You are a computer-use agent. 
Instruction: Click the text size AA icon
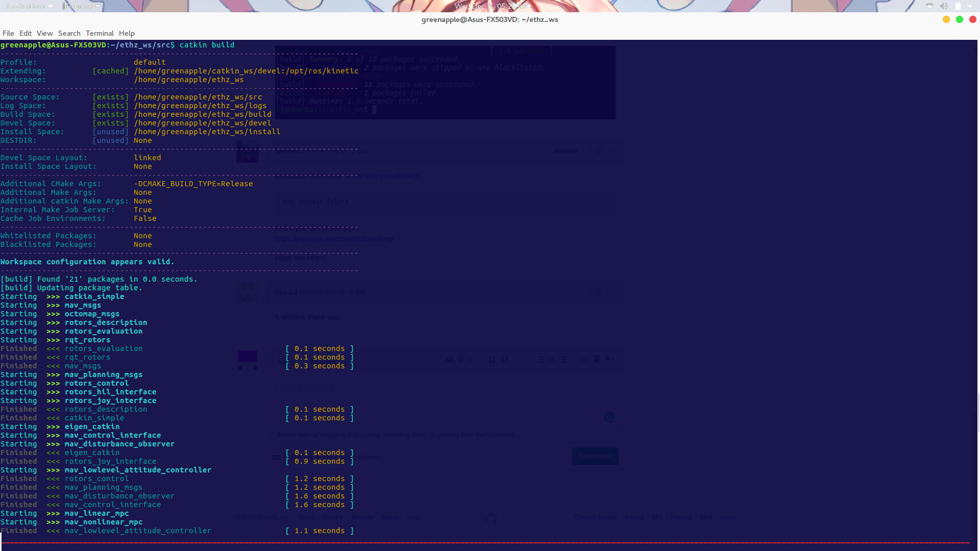(450, 360)
